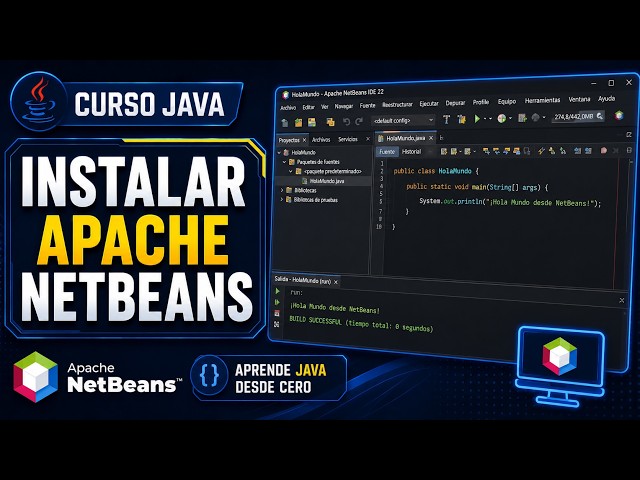The width and height of the screenshot is (640, 480).
Task: Click the Save All toolbar icon
Action: tap(330, 122)
